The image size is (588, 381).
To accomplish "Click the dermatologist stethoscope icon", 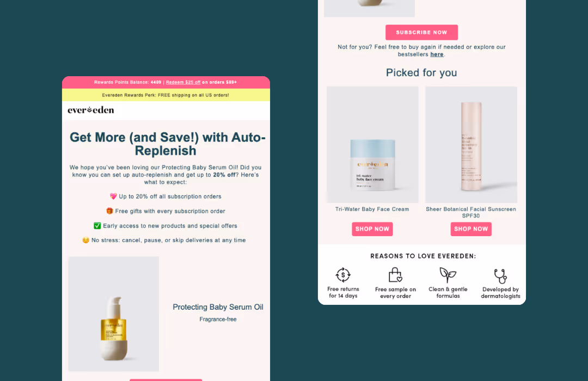I will (x=500, y=276).
